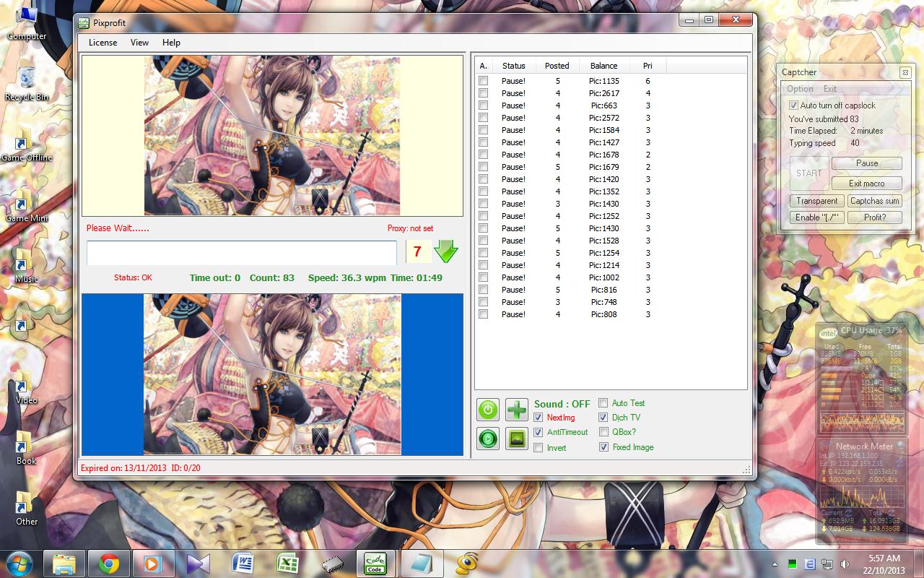Viewport: 924px width, 578px height.
Task: Launch Google Chrome from the taskbar
Action: [x=109, y=563]
